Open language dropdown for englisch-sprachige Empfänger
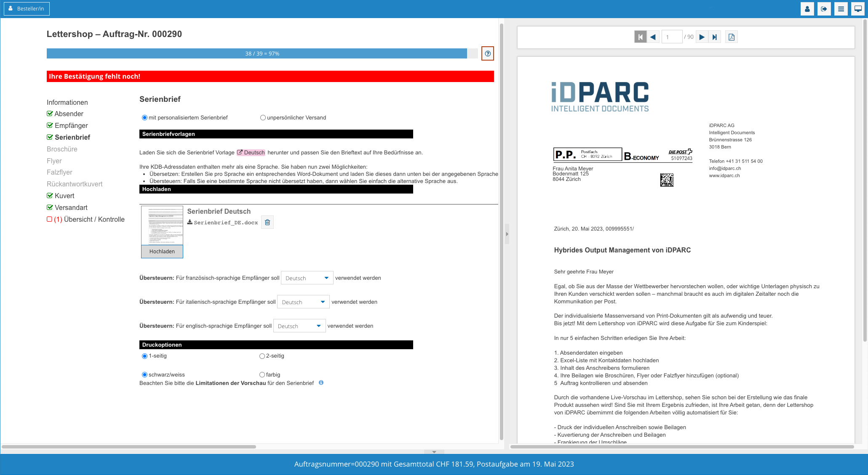868x475 pixels. [299, 326]
